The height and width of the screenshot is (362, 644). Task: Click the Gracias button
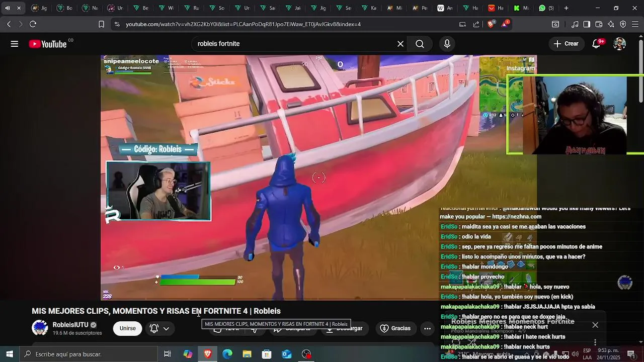pyautogui.click(x=395, y=328)
